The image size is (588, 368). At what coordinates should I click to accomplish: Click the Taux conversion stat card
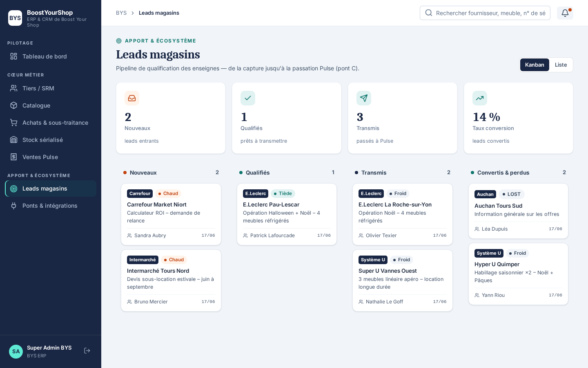[x=519, y=118]
